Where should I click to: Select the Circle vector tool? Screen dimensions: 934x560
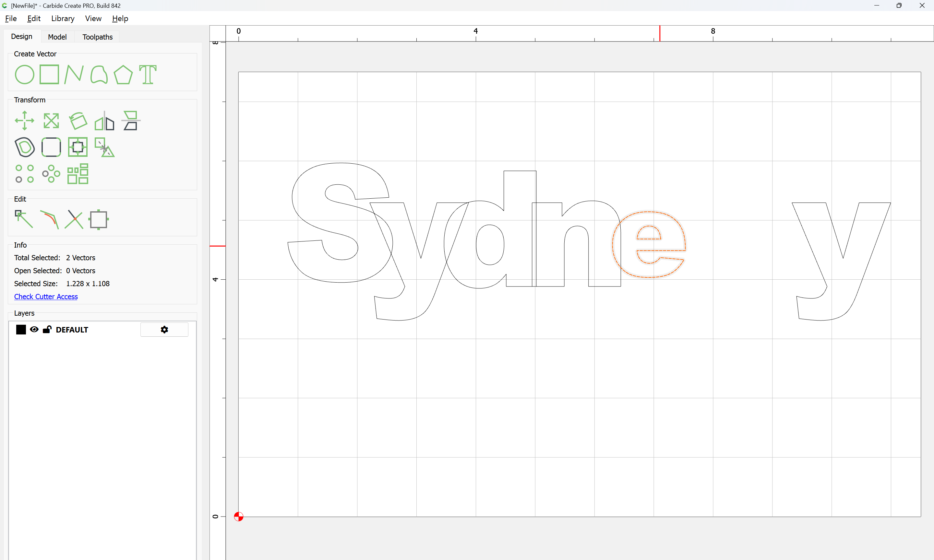click(x=24, y=75)
